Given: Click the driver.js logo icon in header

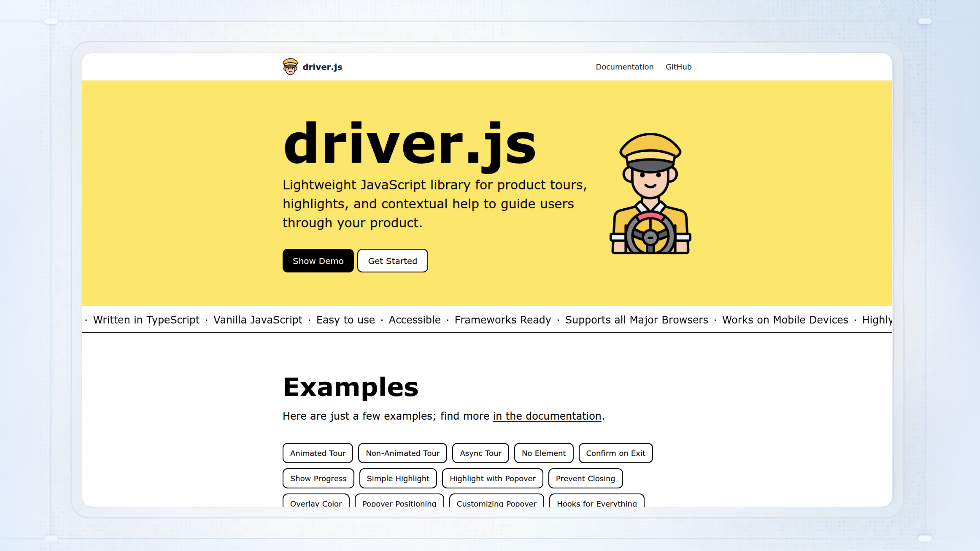Looking at the screenshot, I should [x=290, y=67].
